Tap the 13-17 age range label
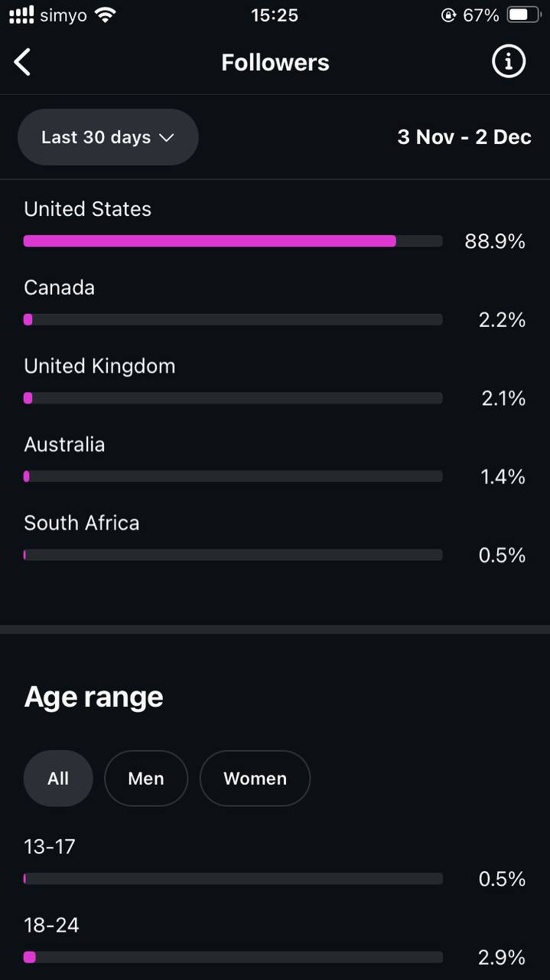The height and width of the screenshot is (980, 550). point(50,847)
